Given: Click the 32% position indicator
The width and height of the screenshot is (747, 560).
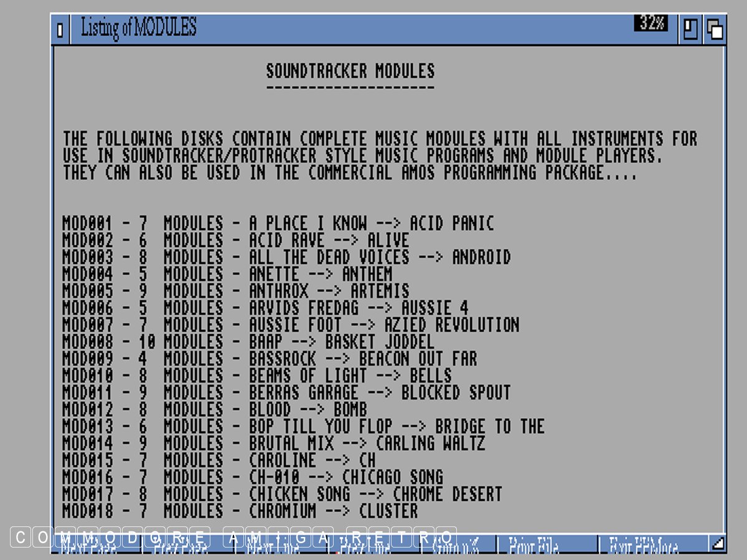Looking at the screenshot, I should pyautogui.click(x=651, y=24).
